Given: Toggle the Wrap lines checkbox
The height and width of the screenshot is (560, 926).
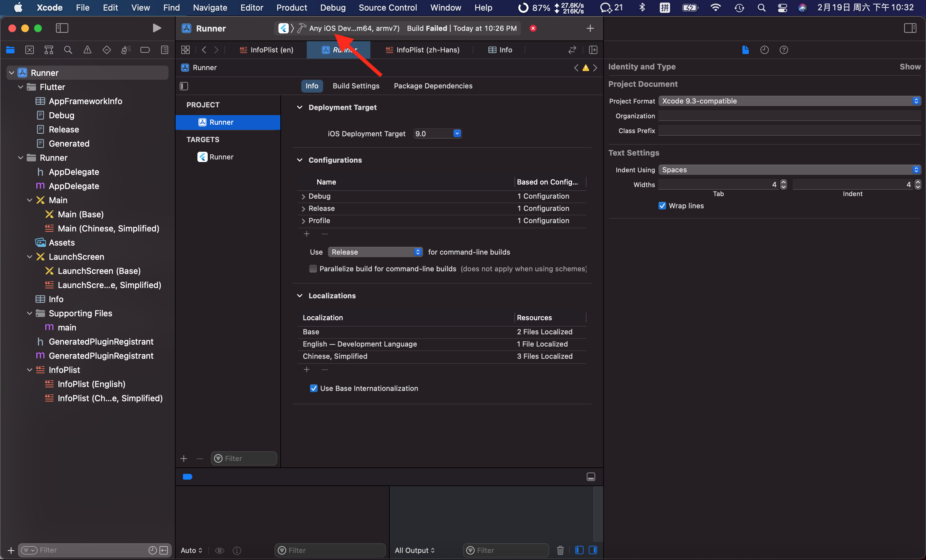Looking at the screenshot, I should coord(662,206).
